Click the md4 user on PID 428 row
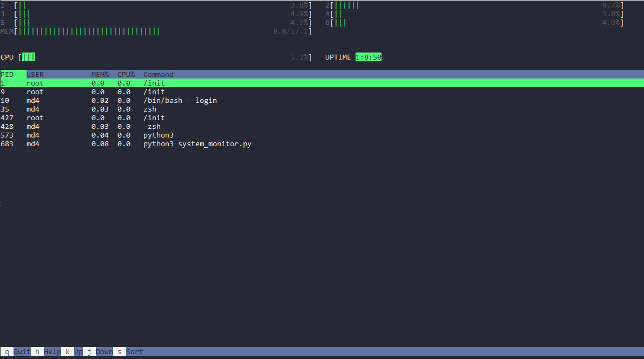The image size is (644, 359). coord(33,127)
